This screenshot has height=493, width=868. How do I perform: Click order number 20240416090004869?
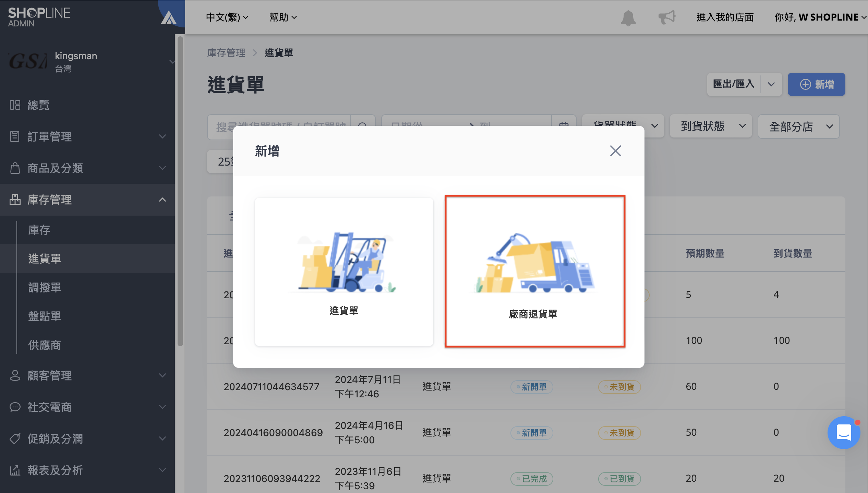[273, 433]
